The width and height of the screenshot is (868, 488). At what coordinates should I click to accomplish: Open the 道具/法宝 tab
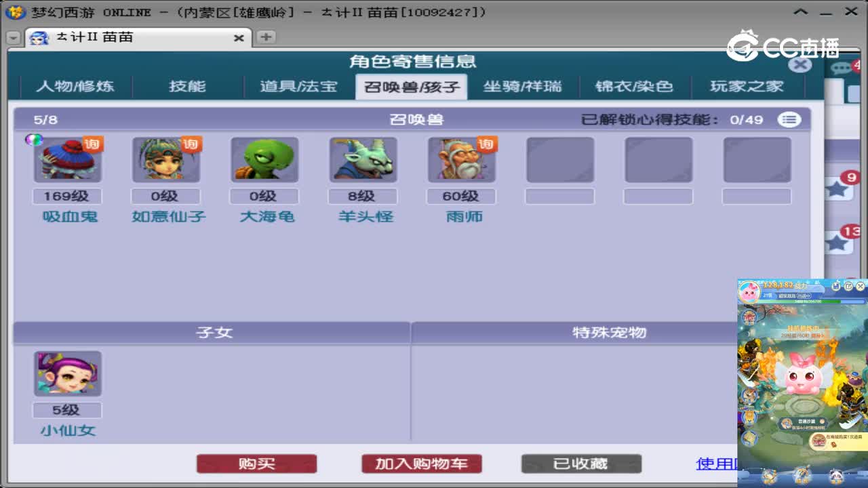click(x=298, y=87)
